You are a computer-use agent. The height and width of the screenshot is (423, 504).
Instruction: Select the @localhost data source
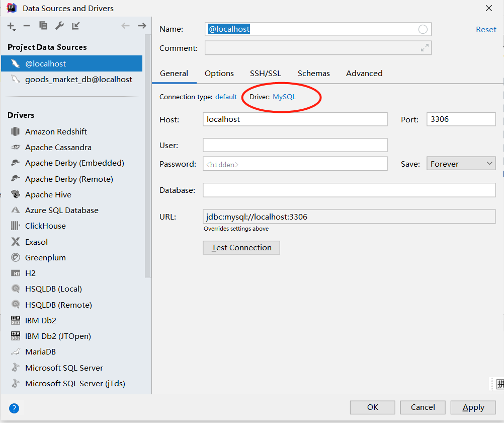click(x=72, y=63)
